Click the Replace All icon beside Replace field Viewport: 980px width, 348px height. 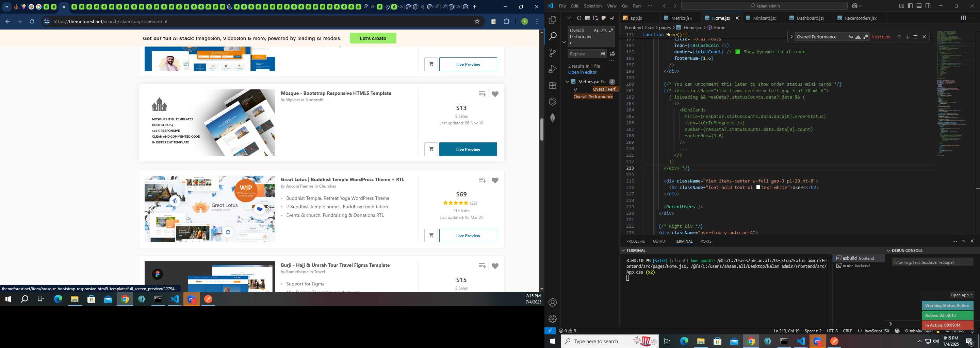[x=612, y=54]
